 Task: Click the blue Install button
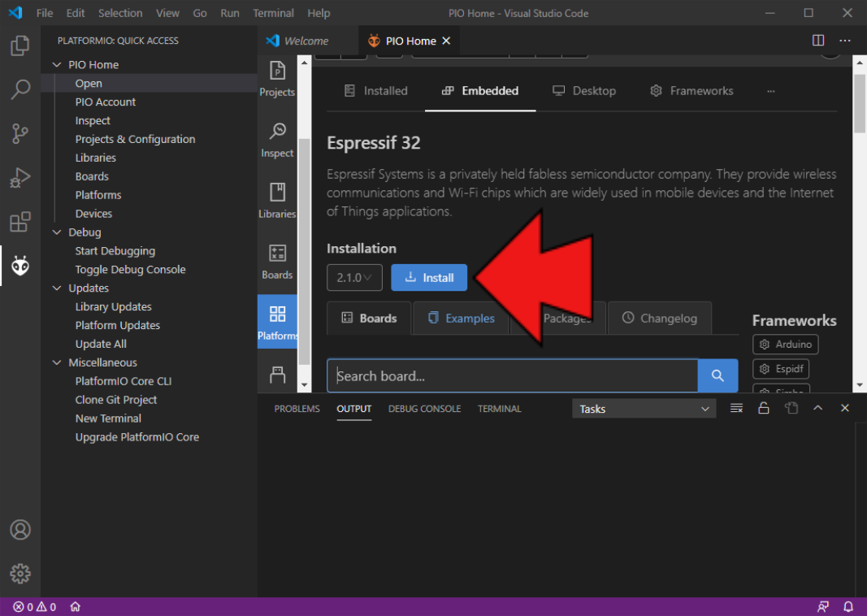(x=429, y=278)
